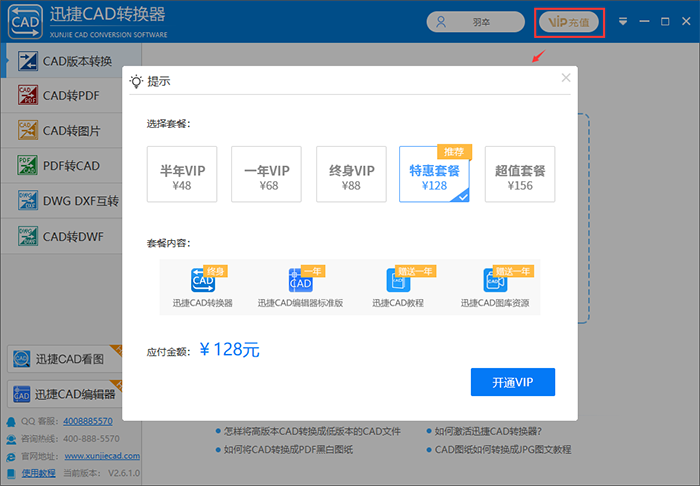The width and height of the screenshot is (700, 486).
Task: Click the user avatar icon beside 羽卒
Action: pyautogui.click(x=441, y=22)
